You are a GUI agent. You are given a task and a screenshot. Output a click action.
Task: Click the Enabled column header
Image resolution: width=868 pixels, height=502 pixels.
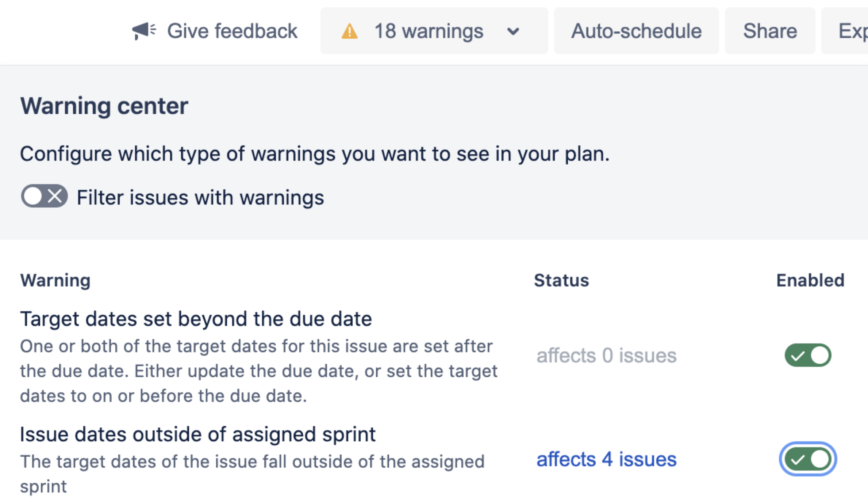pos(810,281)
